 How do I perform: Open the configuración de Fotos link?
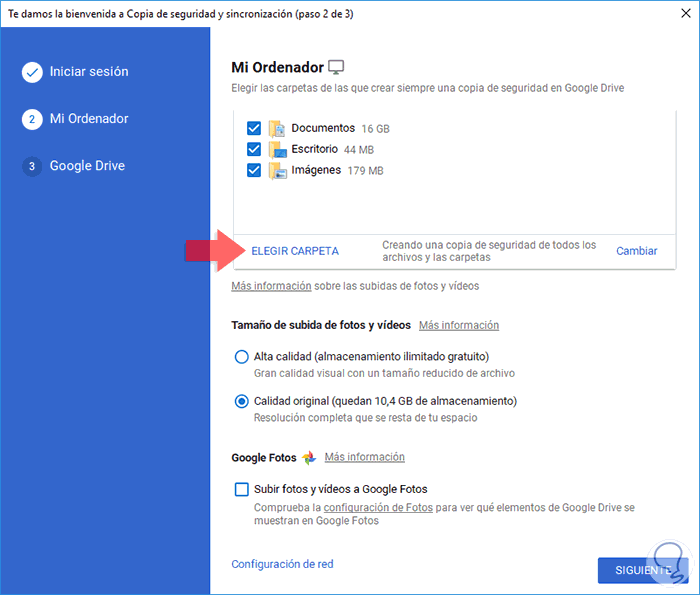tap(378, 508)
